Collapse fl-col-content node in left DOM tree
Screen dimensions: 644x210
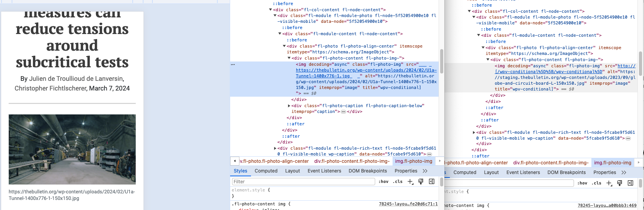coord(270,10)
